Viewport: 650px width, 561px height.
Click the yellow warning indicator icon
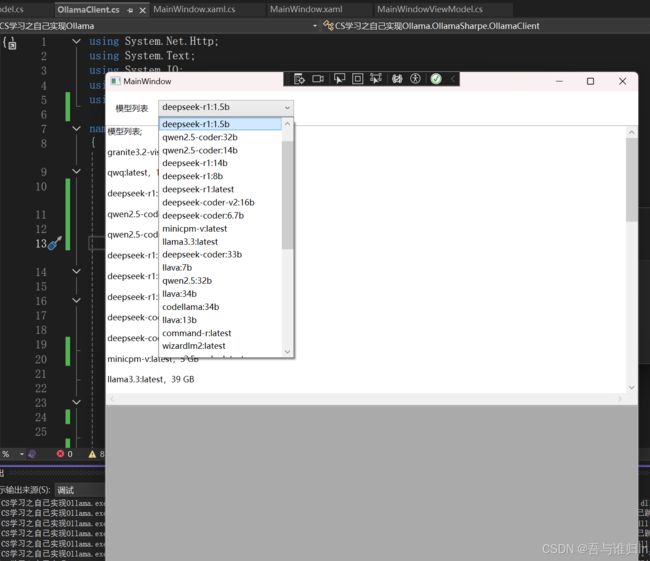pyautogui.click(x=92, y=454)
